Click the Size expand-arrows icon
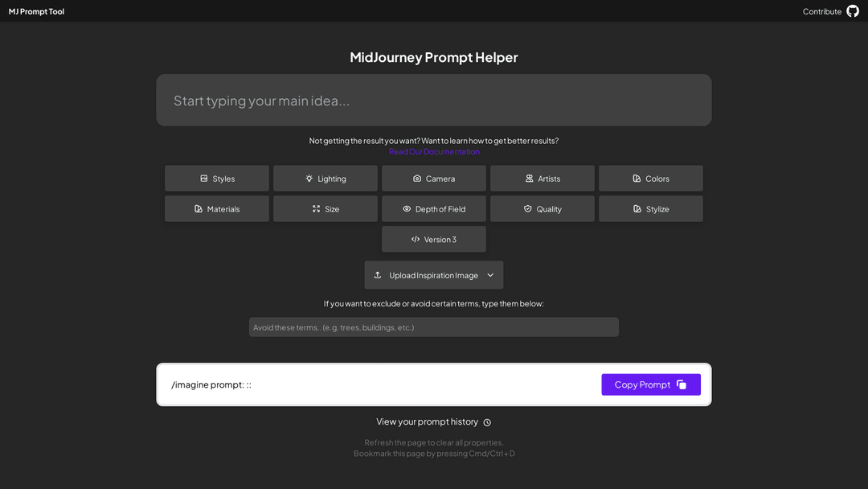This screenshot has height=489, width=868. (316, 209)
